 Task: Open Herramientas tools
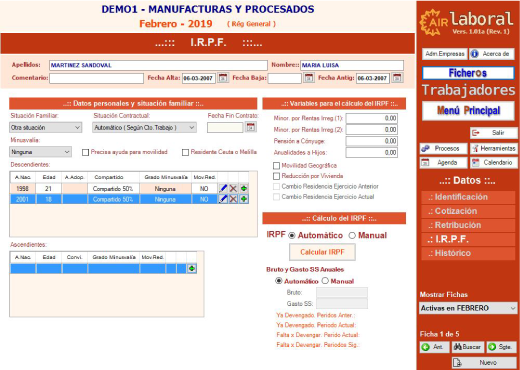tap(494, 148)
